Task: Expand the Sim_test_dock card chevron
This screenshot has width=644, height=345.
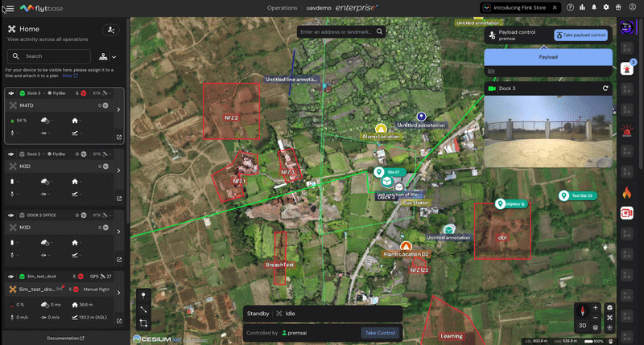Action: point(118,293)
